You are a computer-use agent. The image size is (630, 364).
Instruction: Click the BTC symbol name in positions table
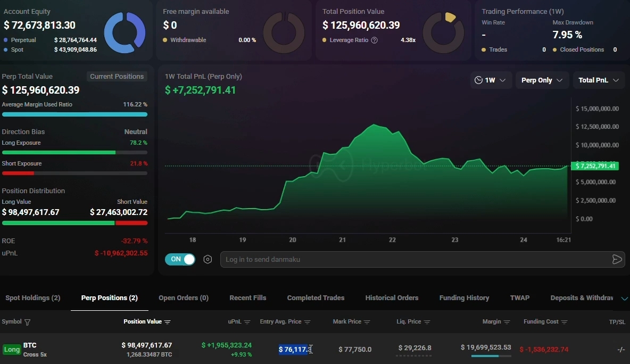[x=30, y=345]
